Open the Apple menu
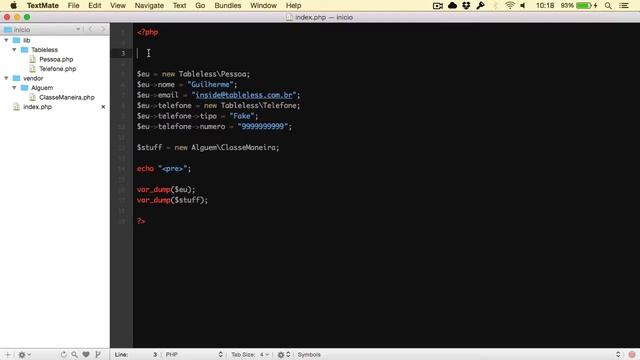 click(13, 5)
